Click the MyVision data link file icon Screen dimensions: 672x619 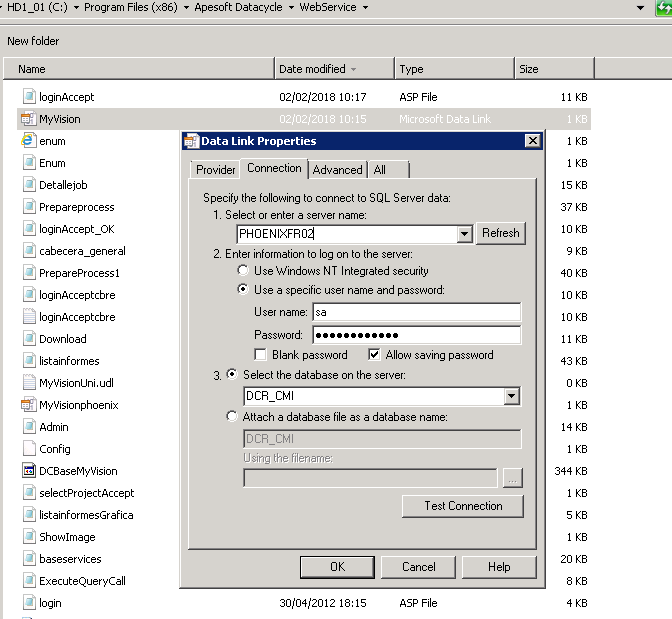[28, 119]
